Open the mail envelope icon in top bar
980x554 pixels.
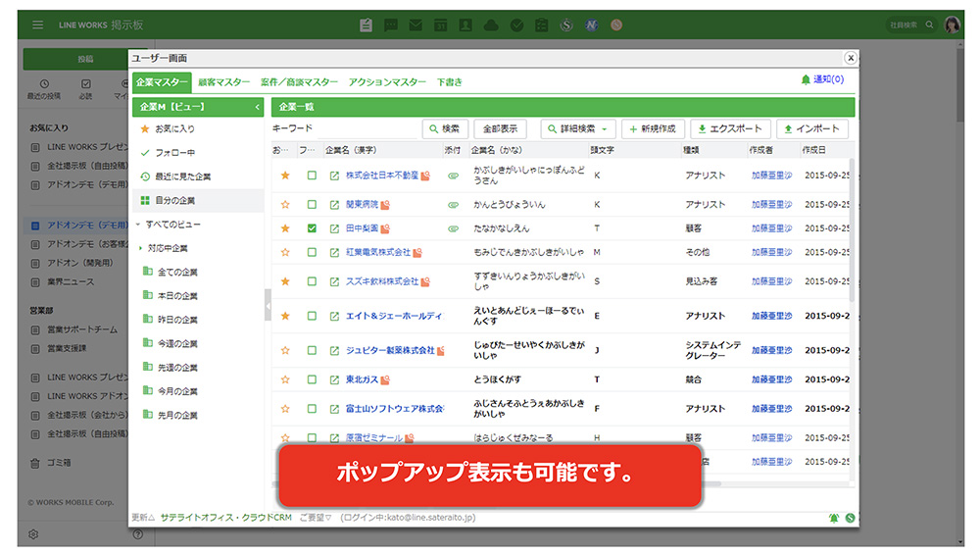pos(416,25)
